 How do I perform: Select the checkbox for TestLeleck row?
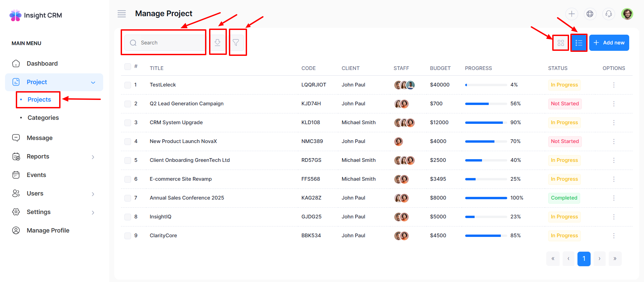[x=128, y=85]
